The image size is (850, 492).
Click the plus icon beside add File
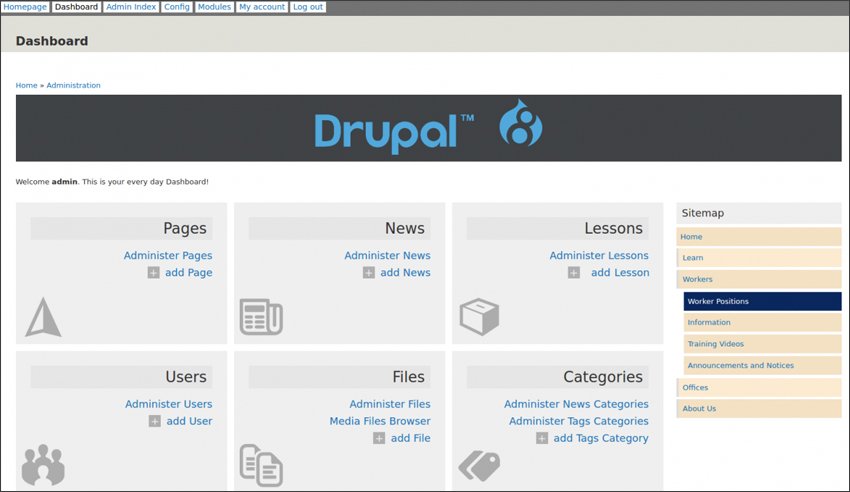coord(379,438)
